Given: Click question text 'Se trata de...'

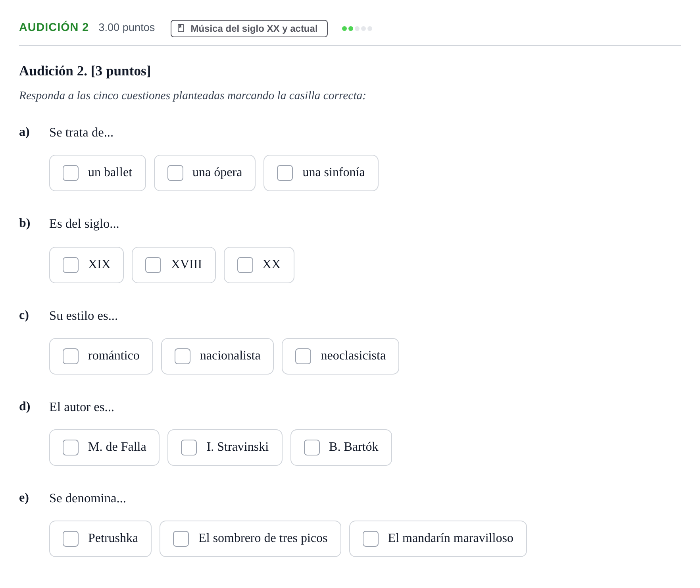Looking at the screenshot, I should [x=81, y=133].
